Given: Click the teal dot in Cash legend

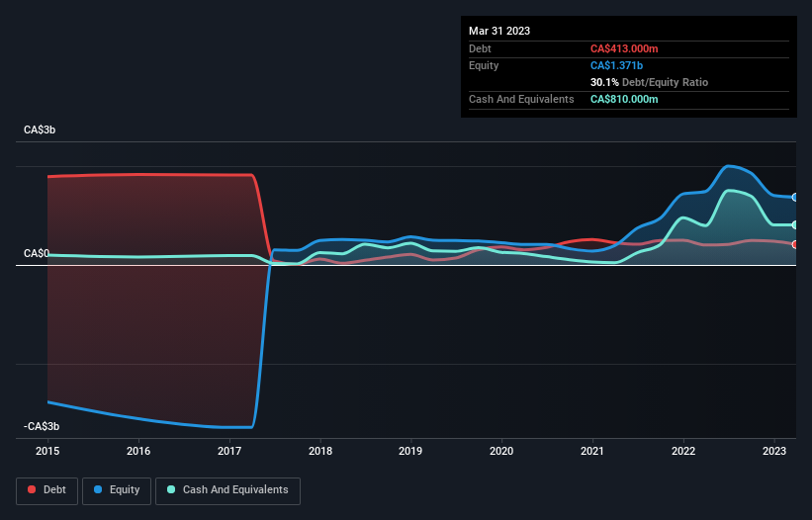Looking at the screenshot, I should [x=171, y=489].
